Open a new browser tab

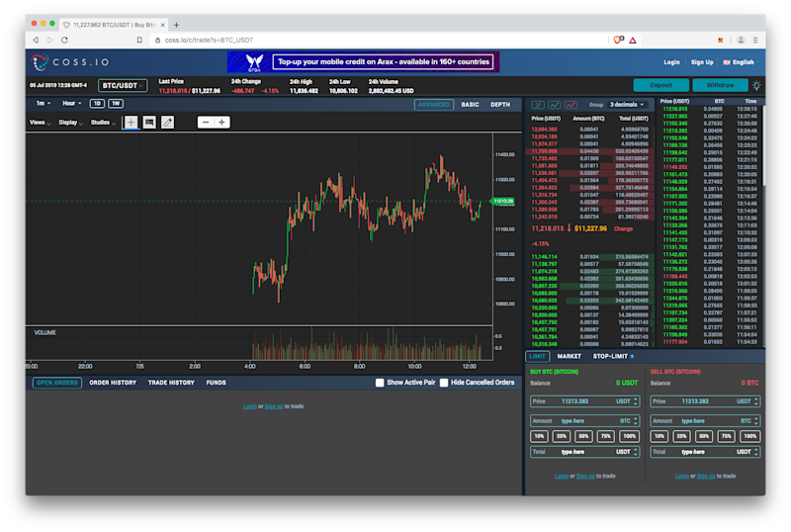tap(176, 25)
